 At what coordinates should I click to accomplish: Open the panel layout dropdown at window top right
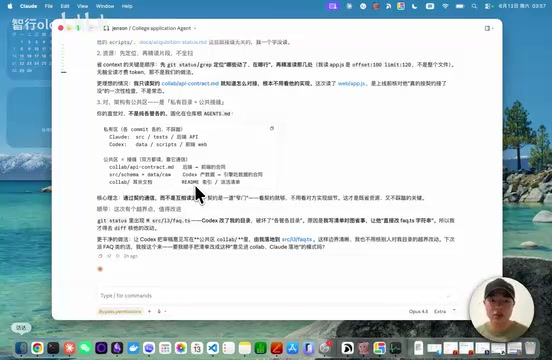click(489, 28)
